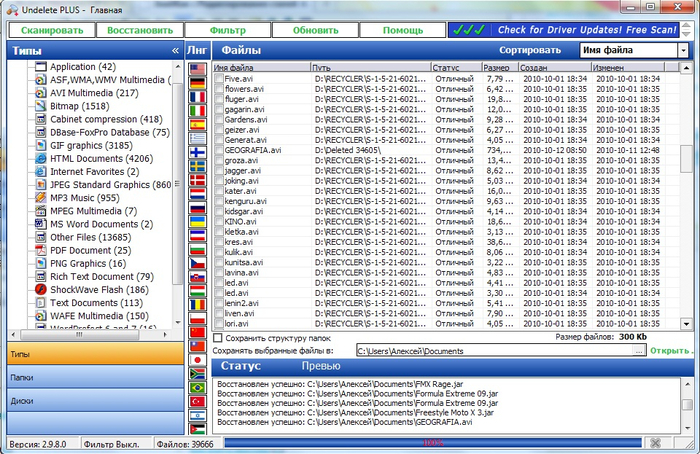Select the Типы sidebar section

(x=96, y=354)
